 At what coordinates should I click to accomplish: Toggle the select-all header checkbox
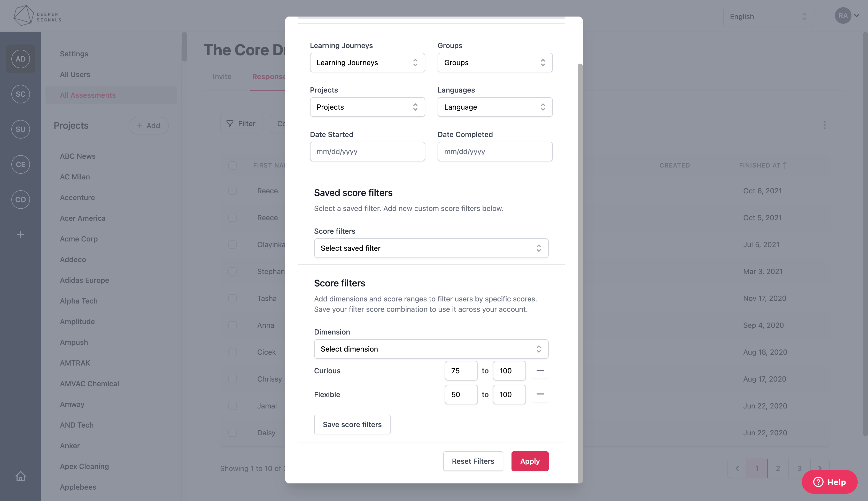233,165
